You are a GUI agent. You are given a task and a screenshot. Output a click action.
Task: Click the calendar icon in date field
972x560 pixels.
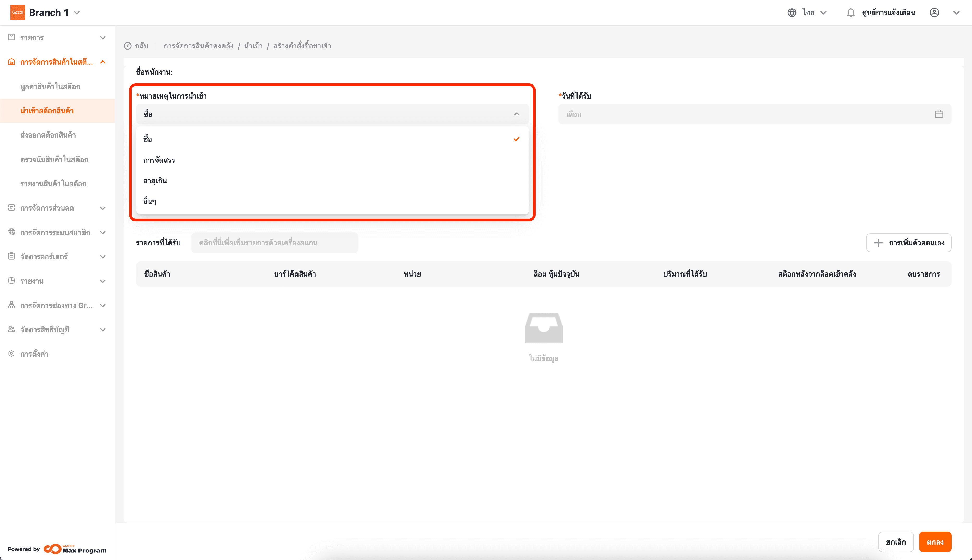939,114
